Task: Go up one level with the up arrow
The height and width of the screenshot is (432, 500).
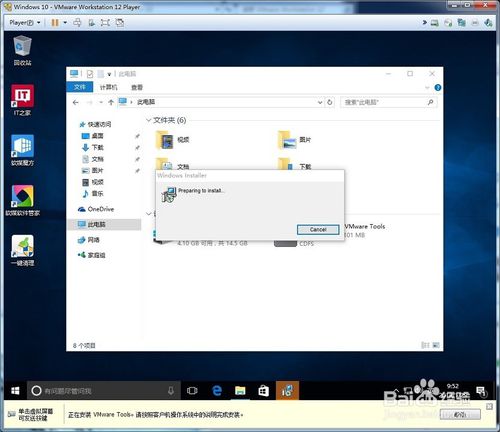Action: tap(111, 102)
